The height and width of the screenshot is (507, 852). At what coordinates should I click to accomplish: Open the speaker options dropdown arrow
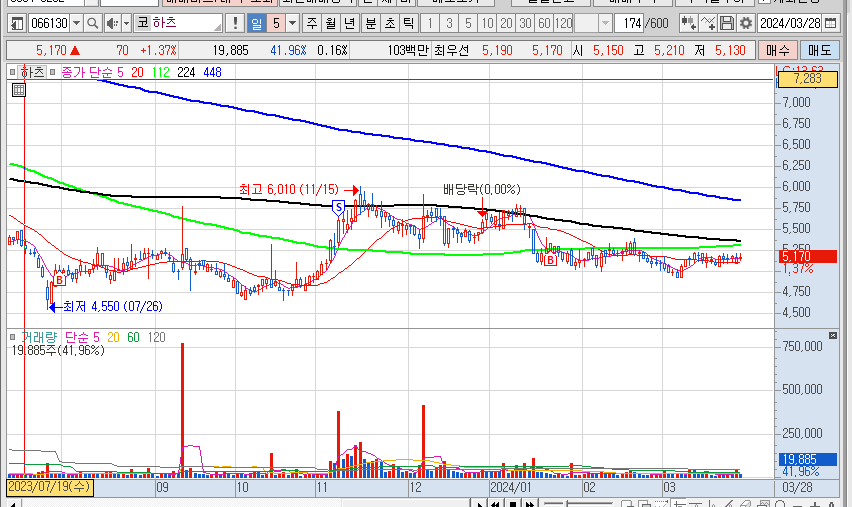126,23
